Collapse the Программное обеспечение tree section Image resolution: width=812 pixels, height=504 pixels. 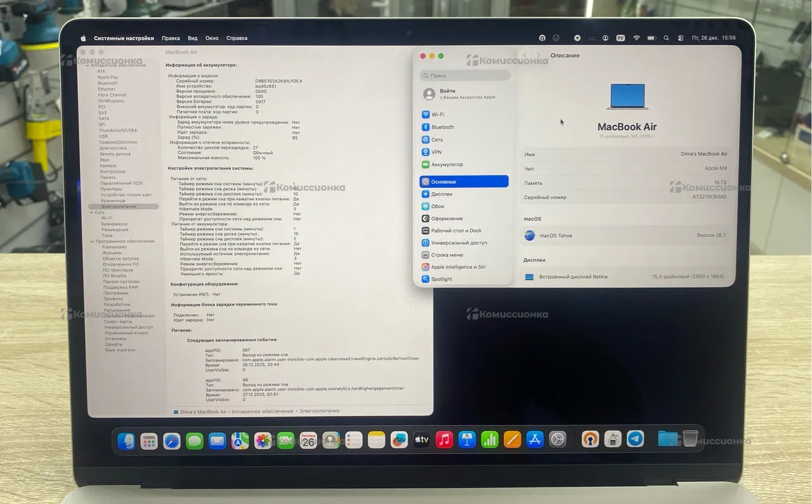91,242
